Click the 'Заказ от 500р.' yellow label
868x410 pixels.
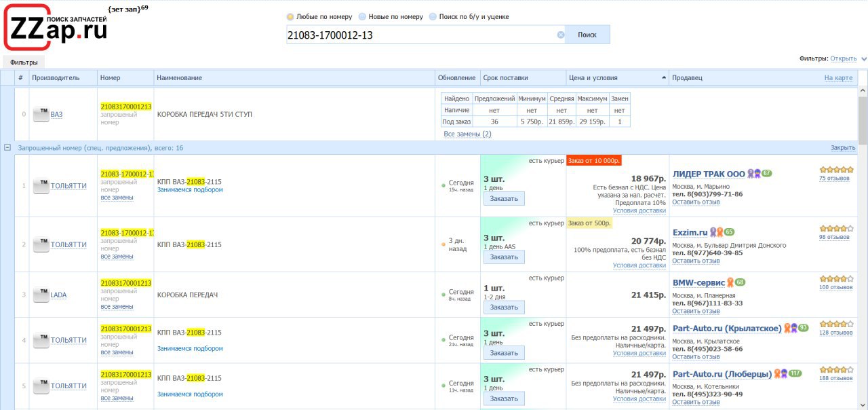coord(589,223)
